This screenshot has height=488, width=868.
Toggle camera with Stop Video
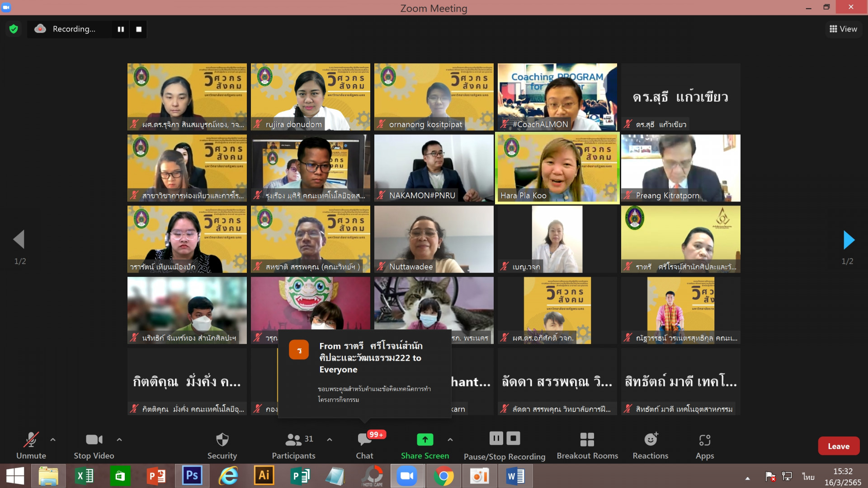[x=94, y=445]
